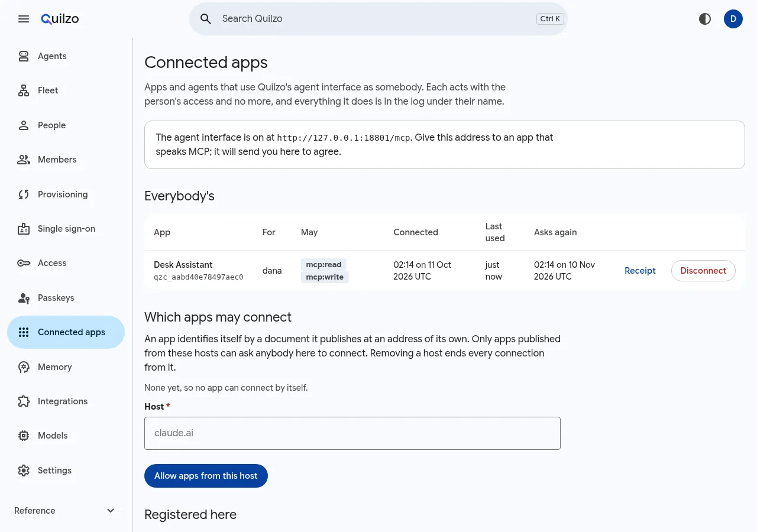This screenshot has height=532, width=757.
Task: Click the Agents sidebar icon
Action: click(x=24, y=56)
